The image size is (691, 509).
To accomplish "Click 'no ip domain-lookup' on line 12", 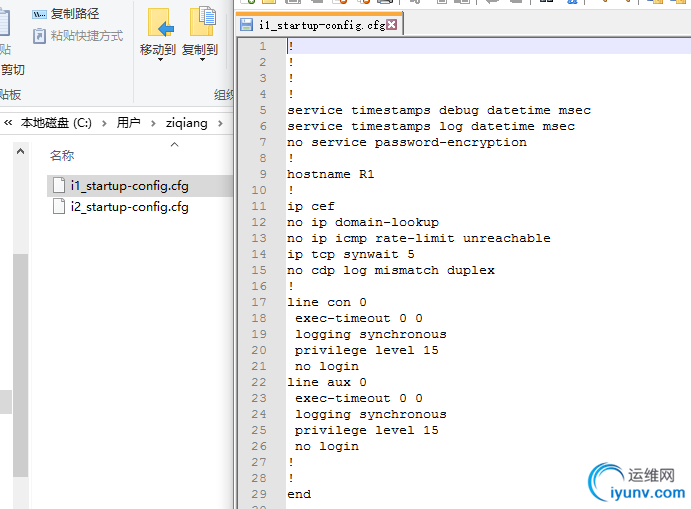I will (x=363, y=222).
